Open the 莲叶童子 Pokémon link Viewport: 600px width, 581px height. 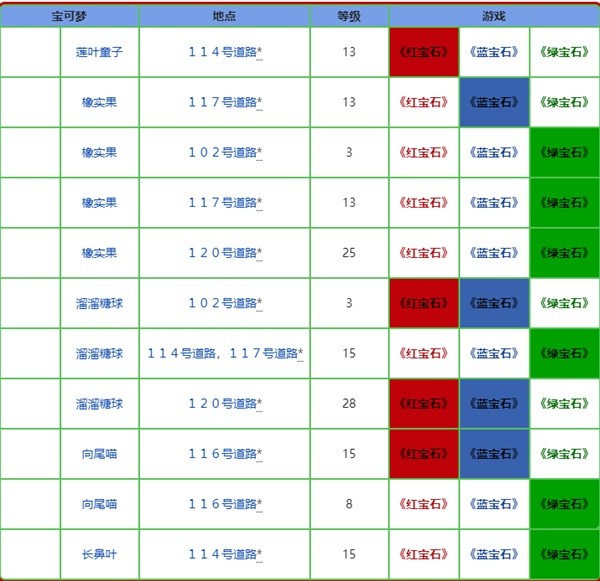click(x=99, y=52)
